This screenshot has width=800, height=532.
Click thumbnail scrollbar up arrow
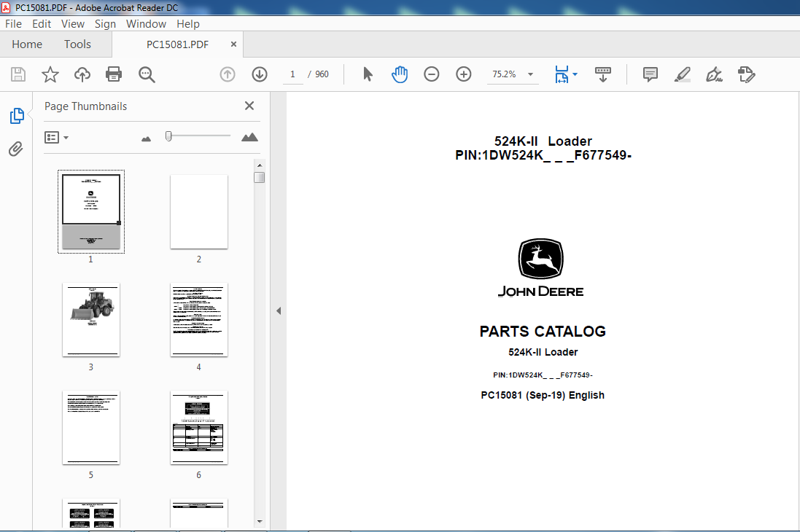(x=260, y=165)
